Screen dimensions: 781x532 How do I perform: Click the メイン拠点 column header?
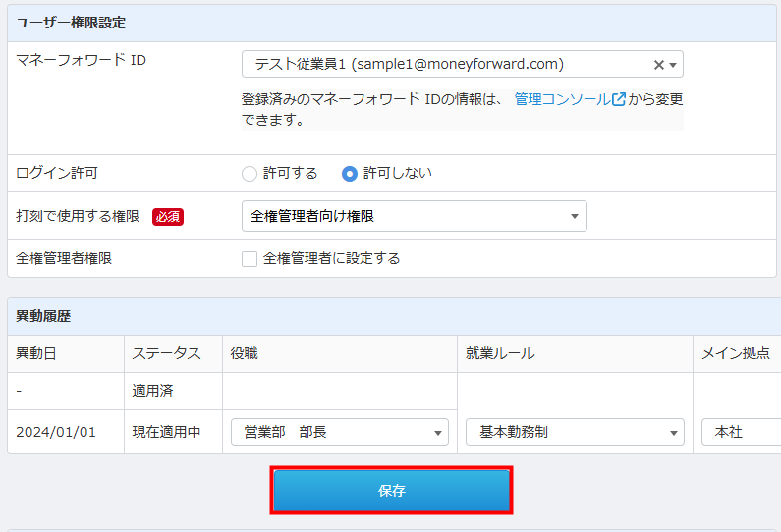pyautogui.click(x=734, y=353)
